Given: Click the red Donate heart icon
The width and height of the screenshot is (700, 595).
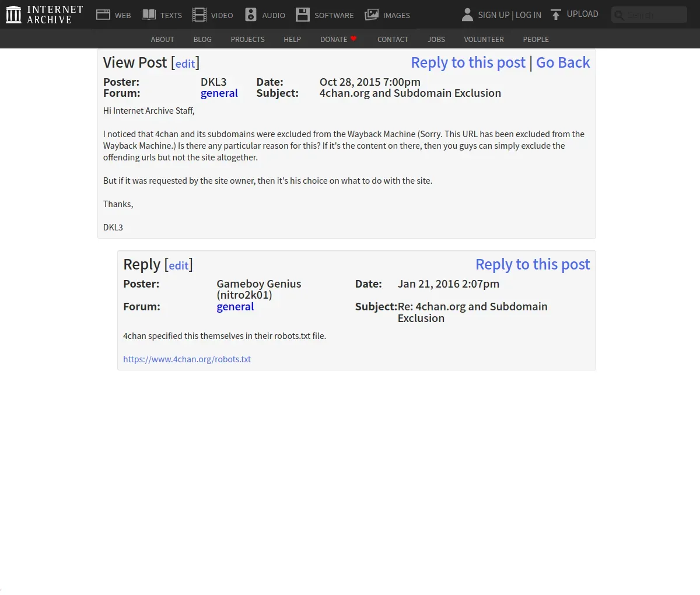Looking at the screenshot, I should [x=353, y=38].
